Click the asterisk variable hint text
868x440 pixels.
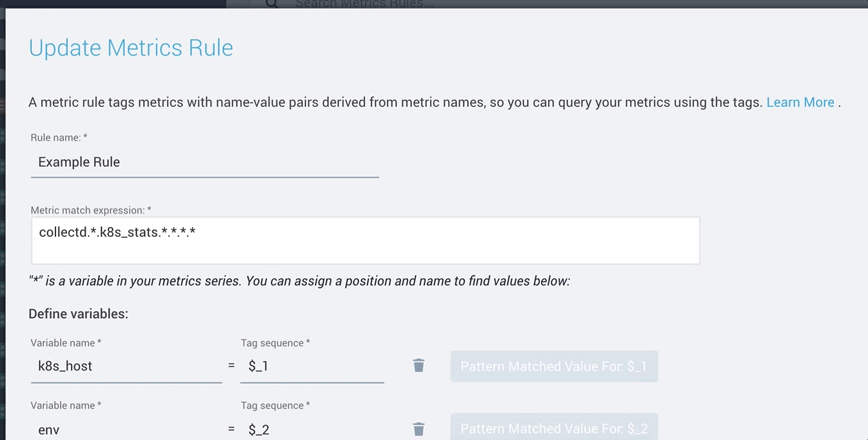point(299,281)
